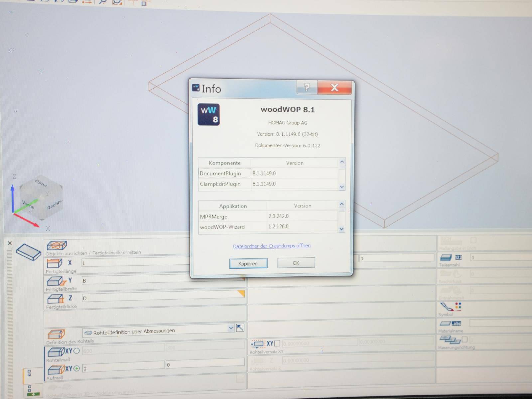Click the Definition des Rohteils icon
532x399 pixels.
point(56,334)
